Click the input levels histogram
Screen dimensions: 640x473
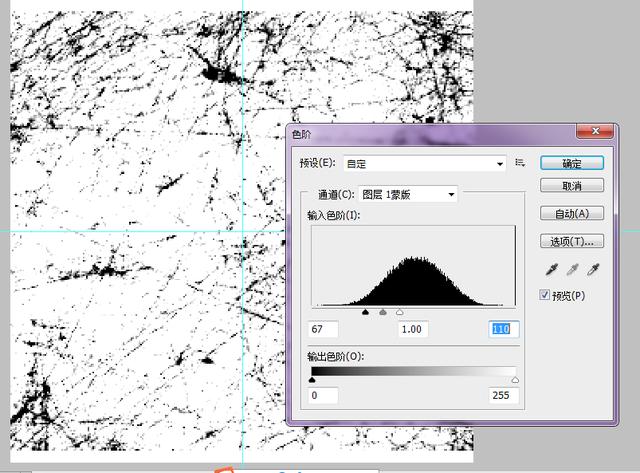click(413, 266)
